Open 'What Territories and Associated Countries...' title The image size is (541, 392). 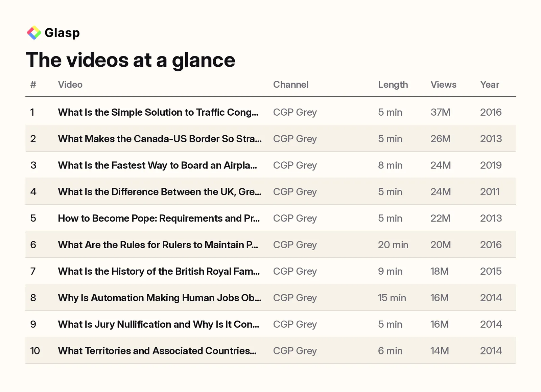tap(157, 351)
